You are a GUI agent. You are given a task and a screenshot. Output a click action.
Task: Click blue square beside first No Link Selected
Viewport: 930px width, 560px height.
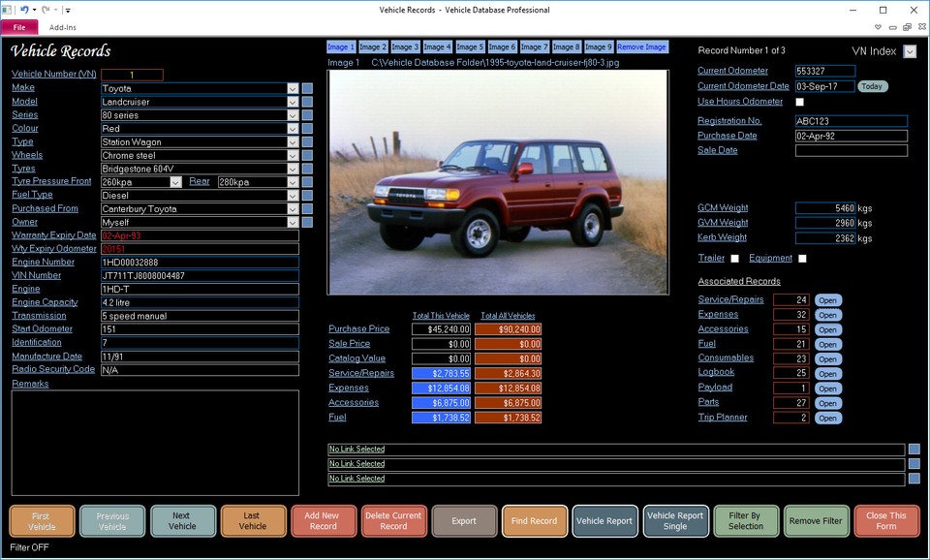914,450
